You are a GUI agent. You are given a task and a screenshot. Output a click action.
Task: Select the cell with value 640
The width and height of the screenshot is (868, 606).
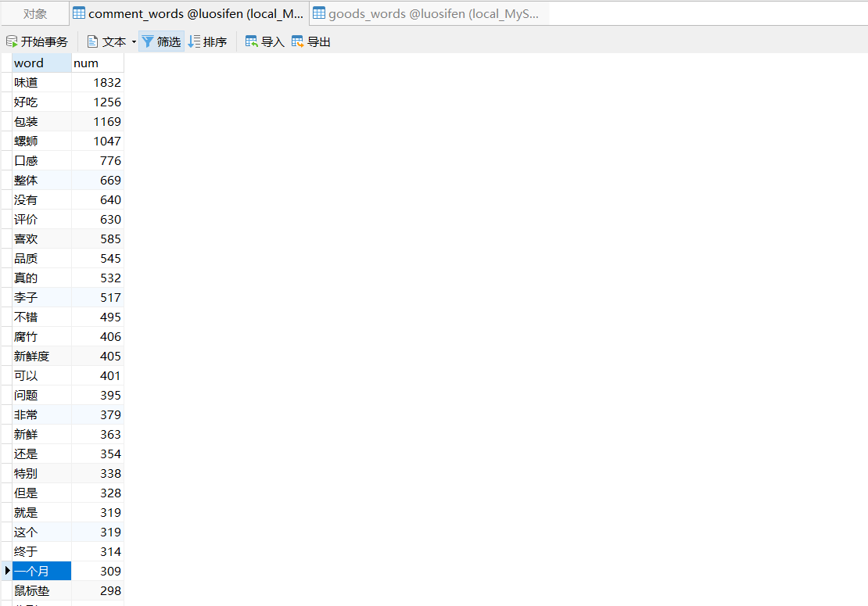[x=98, y=200]
